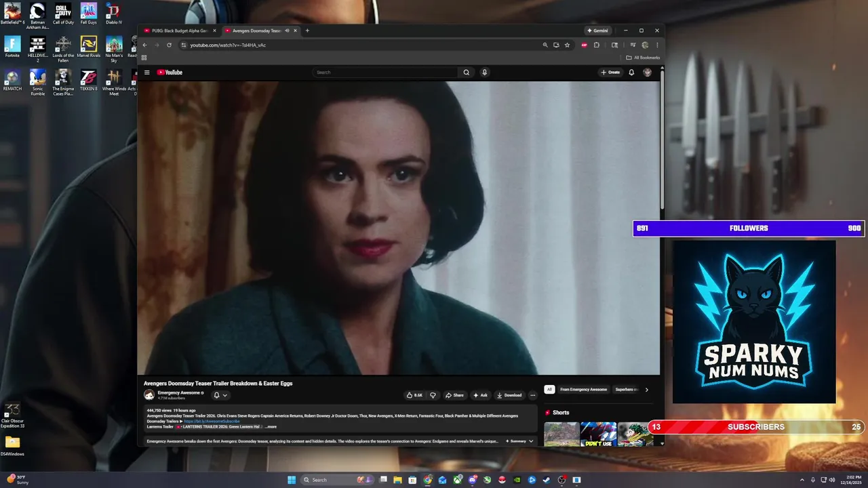868x488 pixels.
Task: Open taskbar clock showing 2:02 PM
Action: point(850,480)
